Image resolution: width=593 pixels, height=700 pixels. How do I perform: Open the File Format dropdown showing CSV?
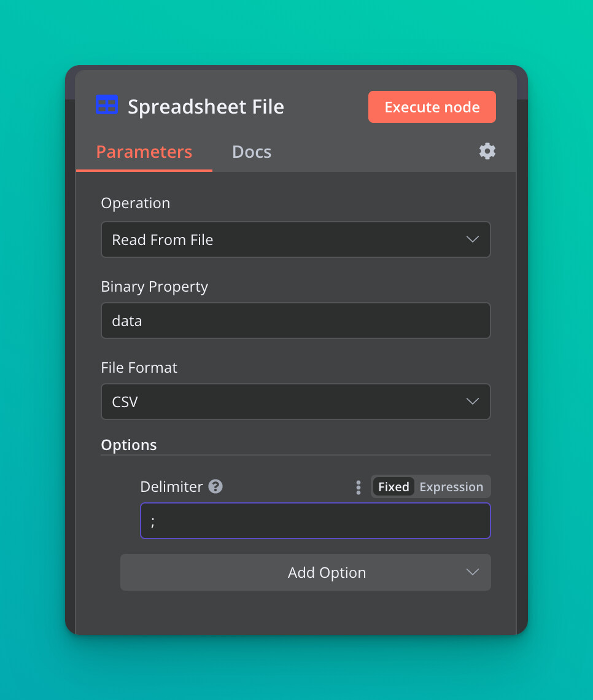[296, 402]
